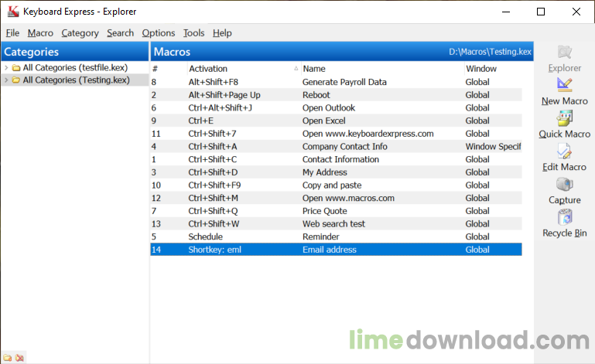Click the delete category icon at bottom left

[x=19, y=358]
